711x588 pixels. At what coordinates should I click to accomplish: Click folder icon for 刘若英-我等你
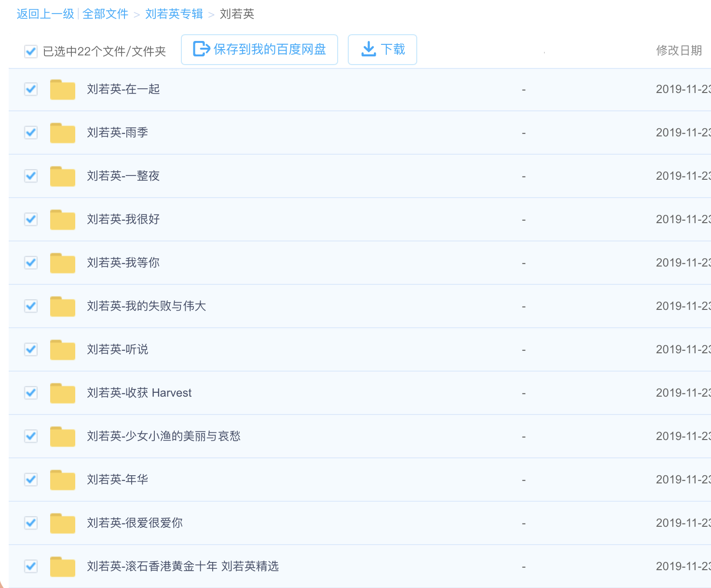click(x=63, y=263)
